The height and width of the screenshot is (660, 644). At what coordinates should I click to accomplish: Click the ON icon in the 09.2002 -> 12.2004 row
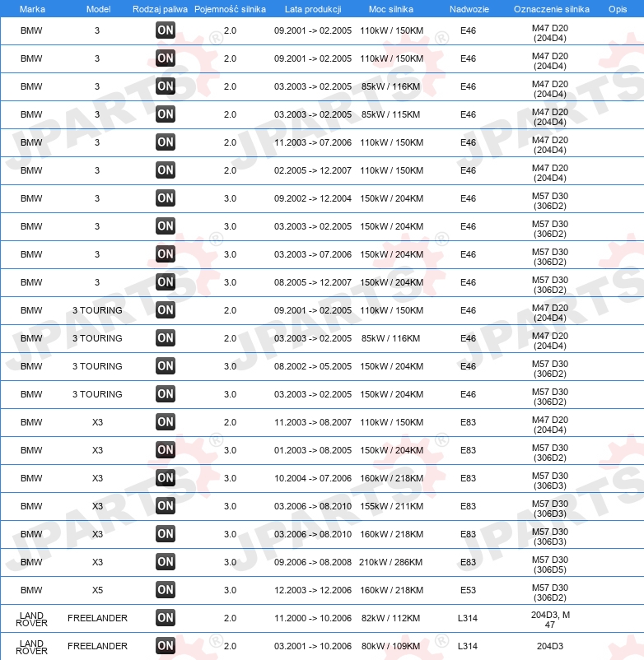[165, 198]
